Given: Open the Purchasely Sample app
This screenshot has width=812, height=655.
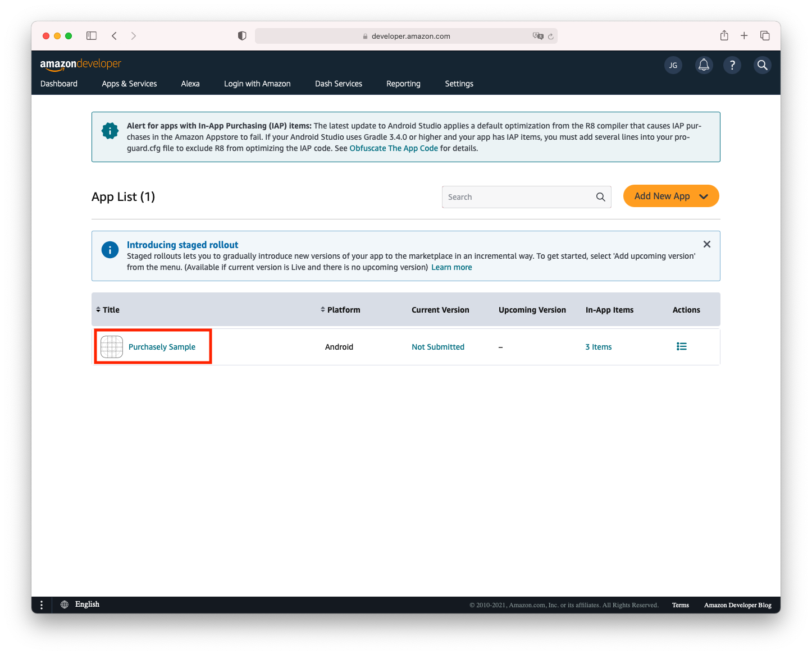Looking at the screenshot, I should [x=162, y=347].
